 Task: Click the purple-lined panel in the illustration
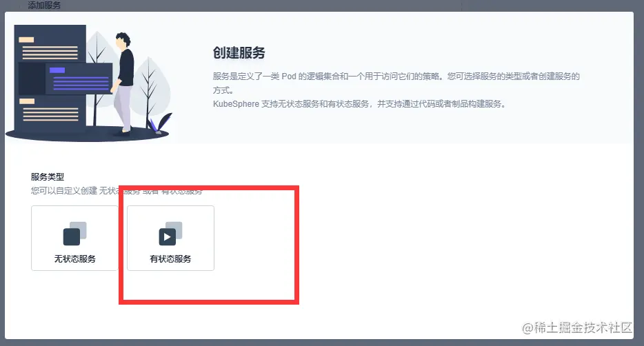click(79, 79)
